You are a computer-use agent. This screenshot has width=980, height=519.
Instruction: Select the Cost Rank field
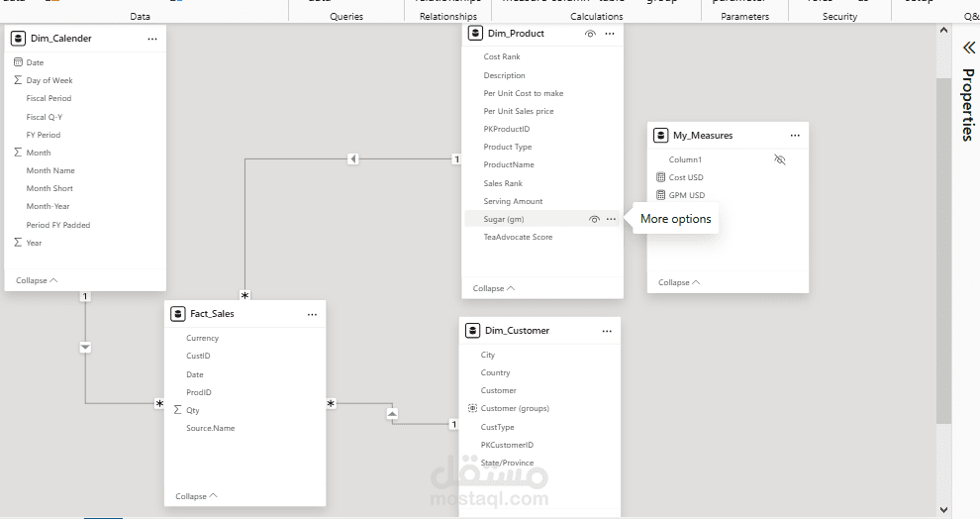(x=502, y=56)
